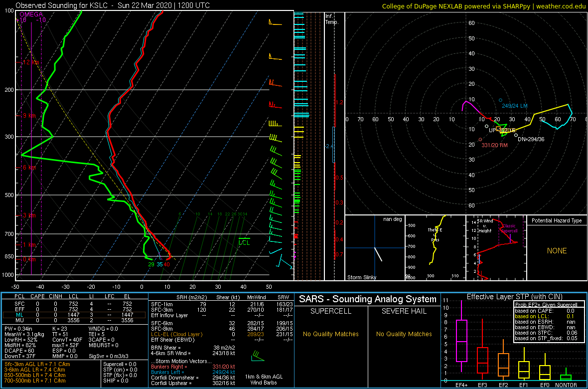Click the 12 km height label
Image resolution: width=588 pixels, height=389 pixels.
[31, 63]
